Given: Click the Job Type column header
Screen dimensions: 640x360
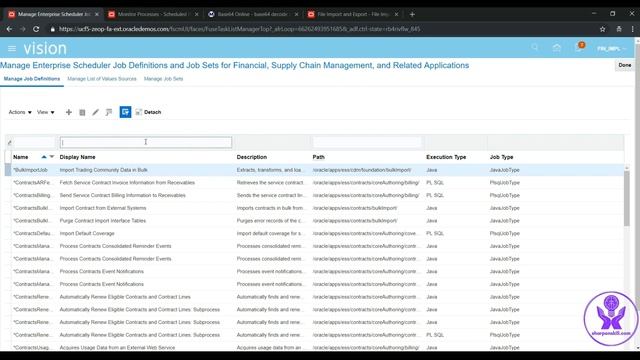Looking at the screenshot, I should coord(501,157).
